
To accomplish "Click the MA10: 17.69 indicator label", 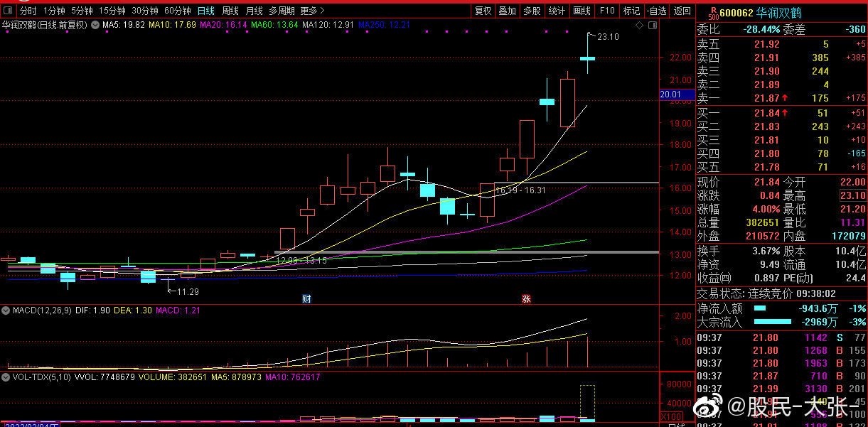I will pos(173,24).
